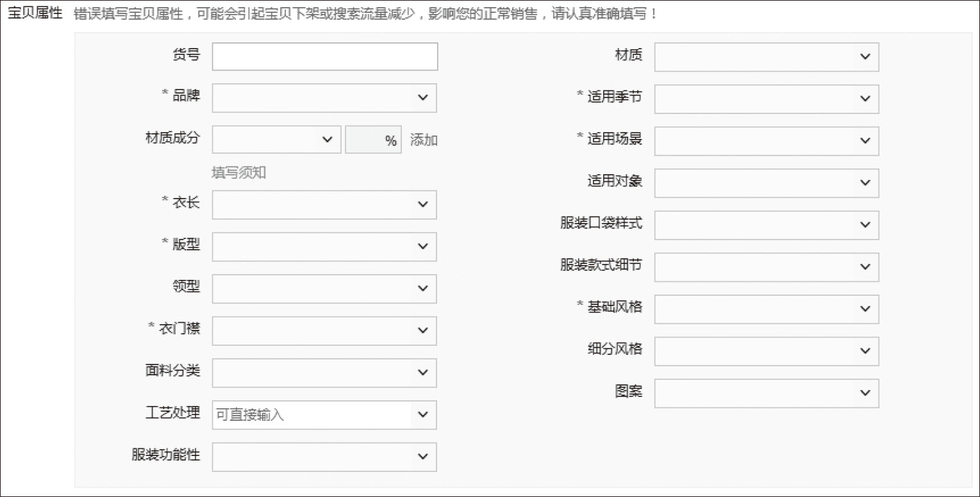Click the 材质成分 percentage input box

pos(373,140)
